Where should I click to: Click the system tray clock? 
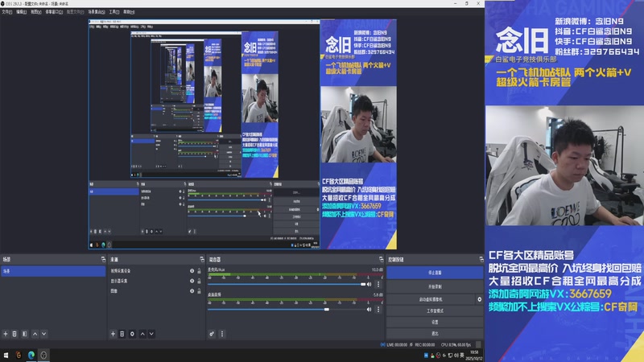tap(474, 356)
